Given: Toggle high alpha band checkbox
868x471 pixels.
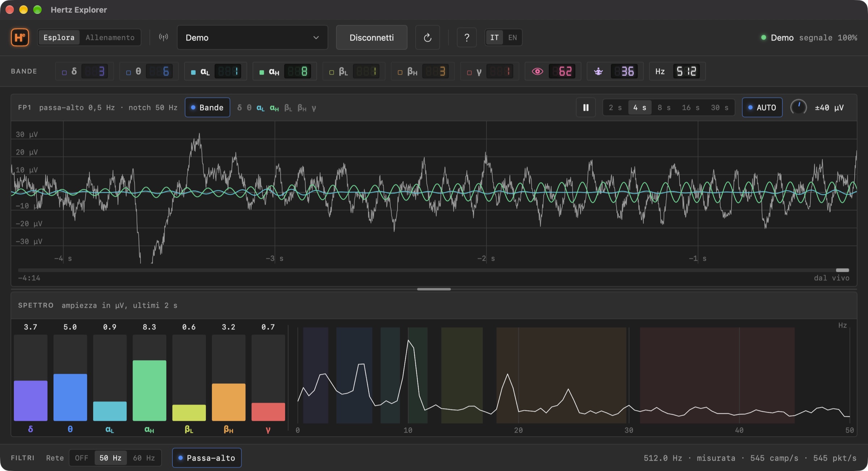Looking at the screenshot, I should pos(261,72).
